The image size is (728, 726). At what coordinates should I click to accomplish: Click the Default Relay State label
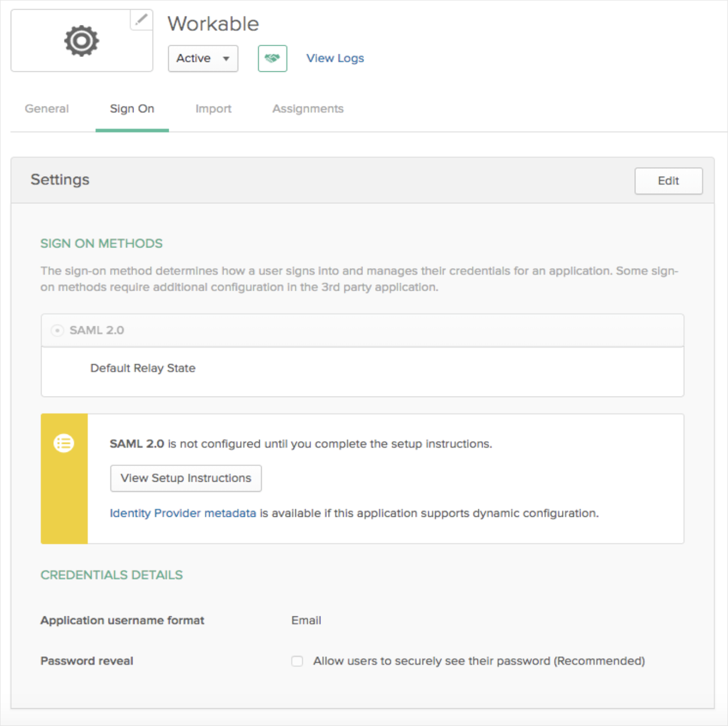point(143,368)
